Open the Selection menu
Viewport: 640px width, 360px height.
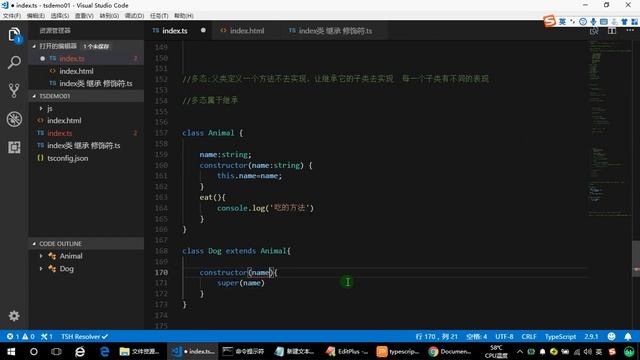[x=60, y=16]
